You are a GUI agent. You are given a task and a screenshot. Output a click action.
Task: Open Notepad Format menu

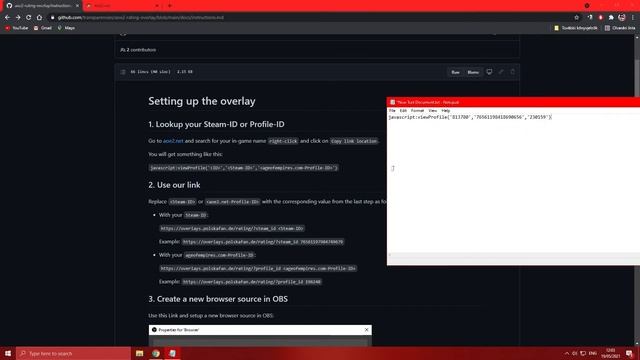[x=418, y=111]
